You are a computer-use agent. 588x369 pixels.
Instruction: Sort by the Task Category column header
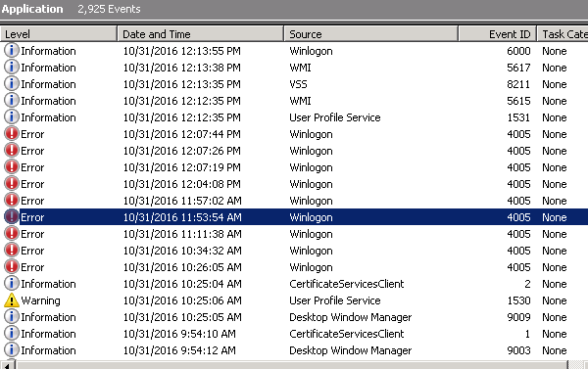[x=563, y=34]
